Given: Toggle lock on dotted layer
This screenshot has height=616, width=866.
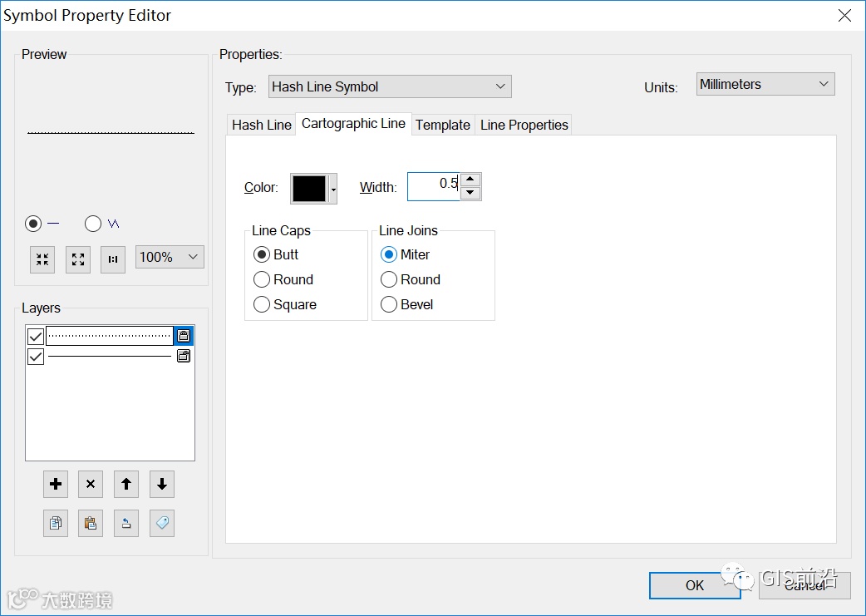Looking at the screenshot, I should pos(184,335).
